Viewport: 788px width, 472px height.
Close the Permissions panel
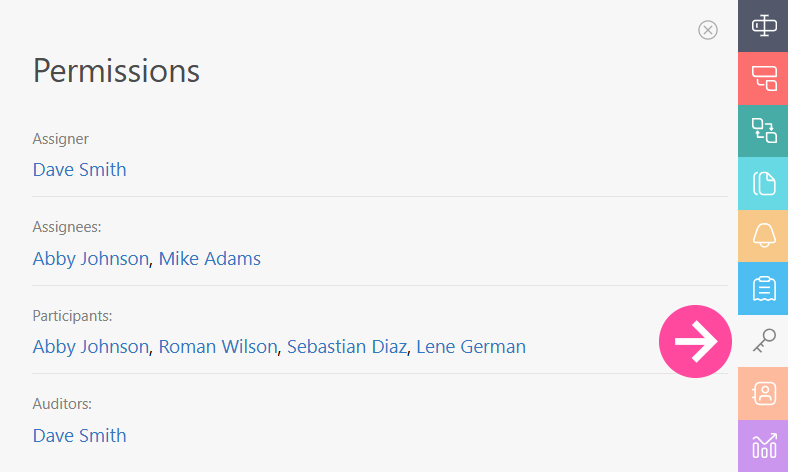coord(708,30)
